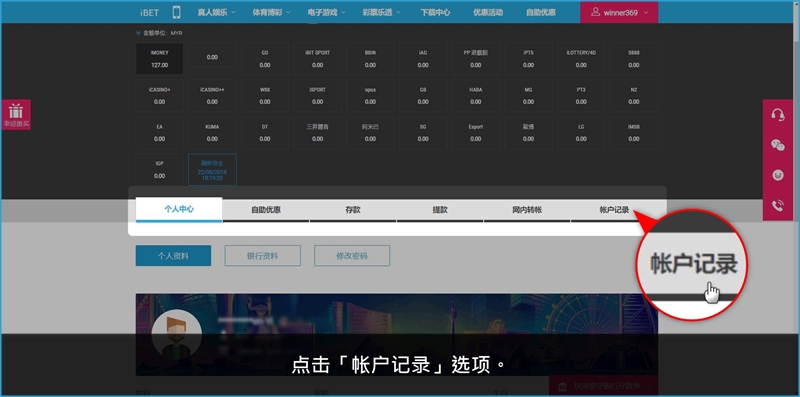The height and width of the screenshot is (397, 800).
Task: Expand the 电子游戏 menu
Action: tap(327, 13)
